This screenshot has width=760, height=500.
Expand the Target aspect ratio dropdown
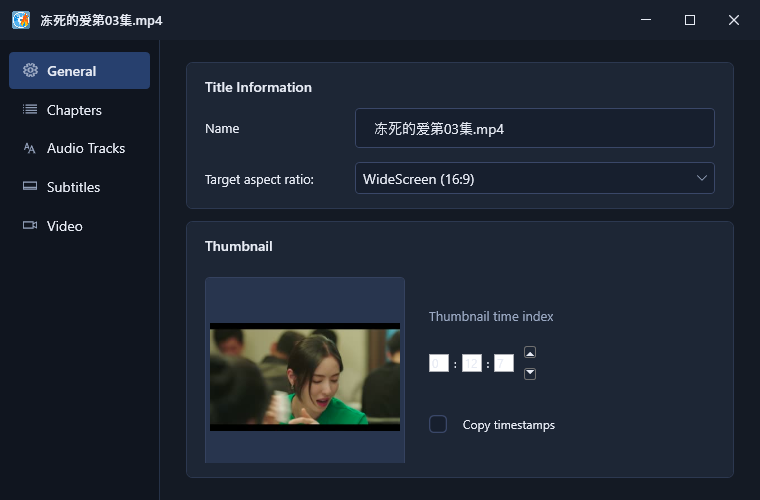point(535,178)
